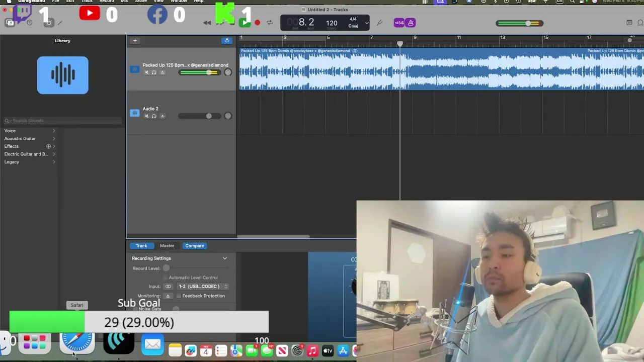Expand the Electric Guitar and Bass chevron
Screen dimensions: 644x362
(54, 154)
